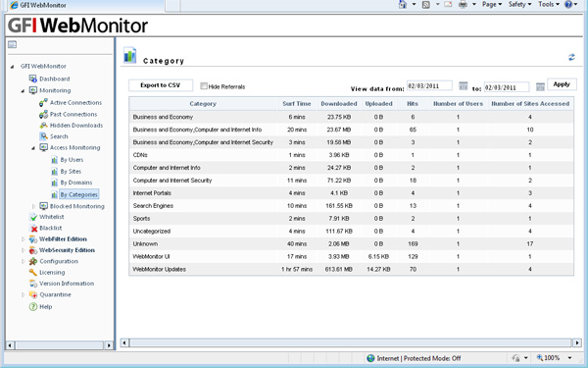Click the By Sites chart icon
This screenshot has height=368, width=588.
54,172
